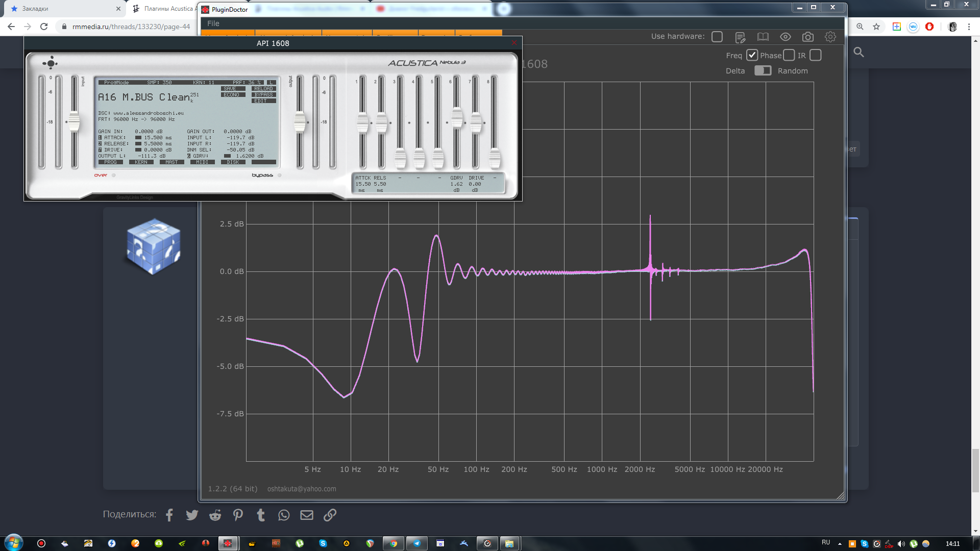Click the Nebula output fader handle

tap(300, 121)
